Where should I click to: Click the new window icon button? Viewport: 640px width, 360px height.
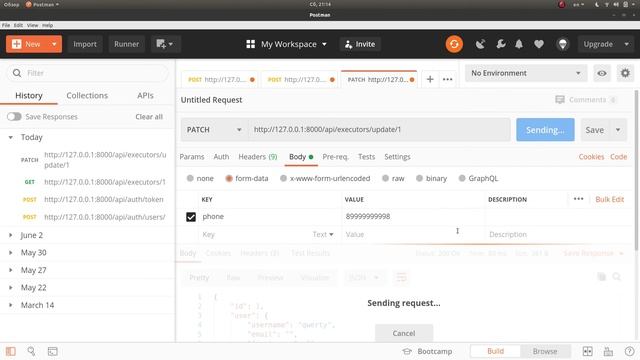point(164,44)
